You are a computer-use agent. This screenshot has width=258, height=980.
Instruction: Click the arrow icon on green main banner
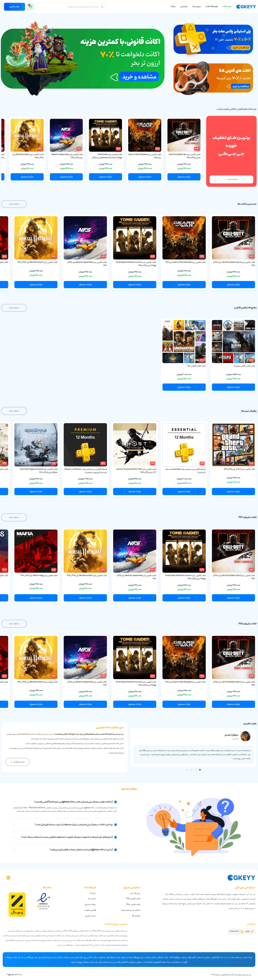(x=114, y=77)
